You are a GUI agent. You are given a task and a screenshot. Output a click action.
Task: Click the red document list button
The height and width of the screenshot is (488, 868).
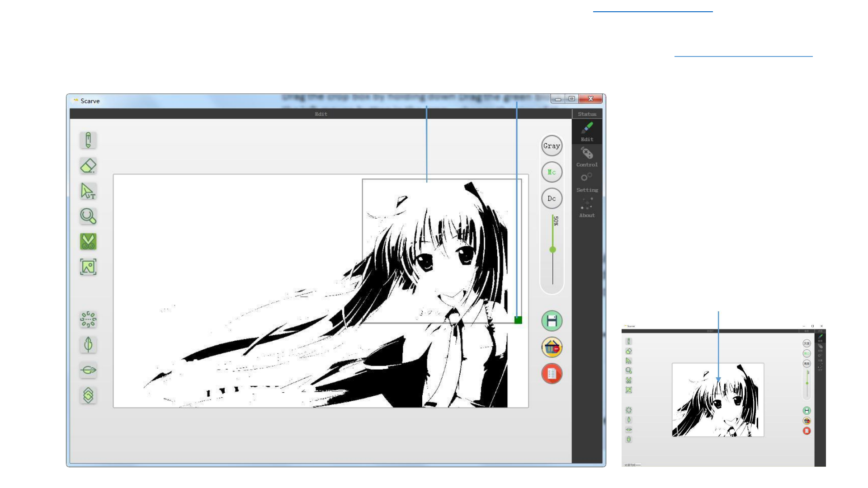552,374
